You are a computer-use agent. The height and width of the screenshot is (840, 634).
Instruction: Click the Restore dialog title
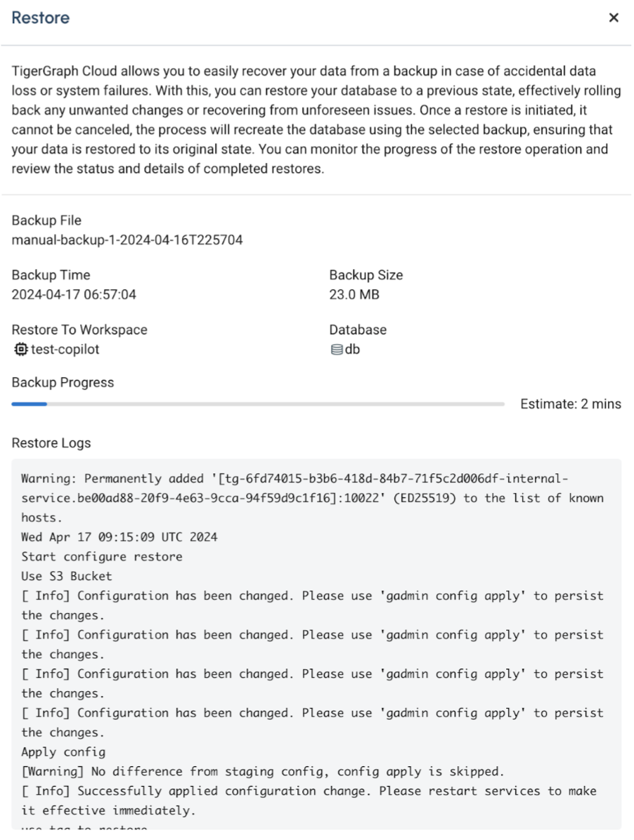click(41, 18)
